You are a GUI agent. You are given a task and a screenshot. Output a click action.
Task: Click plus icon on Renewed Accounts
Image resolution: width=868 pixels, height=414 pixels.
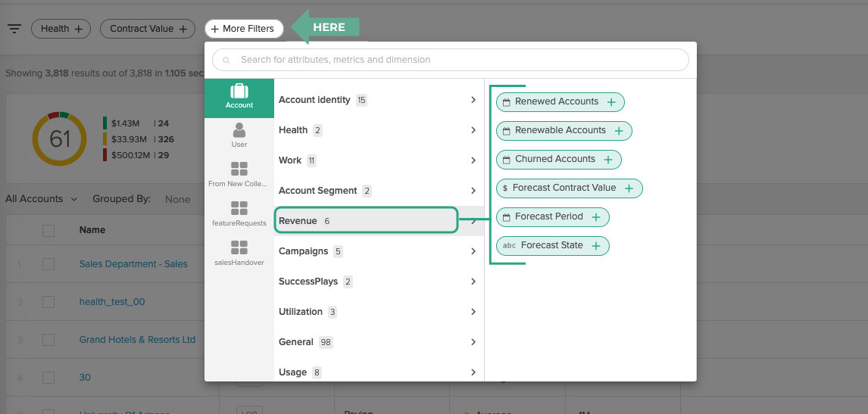(x=611, y=102)
